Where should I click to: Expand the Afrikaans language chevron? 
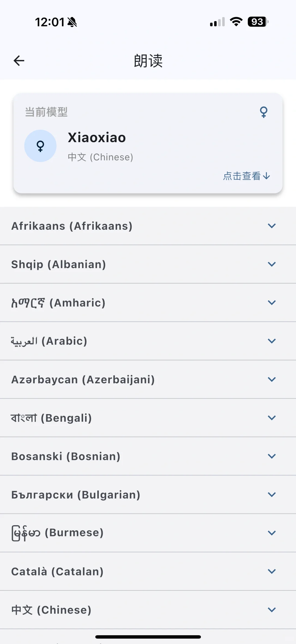click(272, 226)
